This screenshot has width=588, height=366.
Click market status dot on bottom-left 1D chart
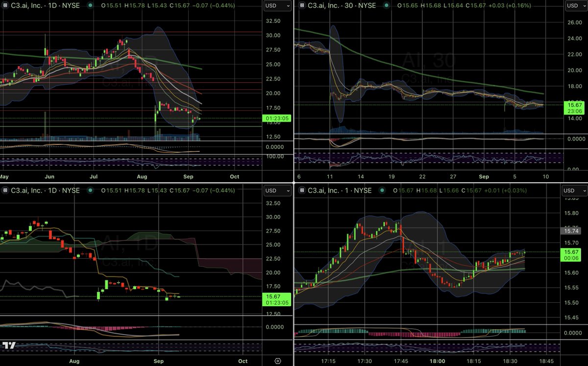(90, 191)
